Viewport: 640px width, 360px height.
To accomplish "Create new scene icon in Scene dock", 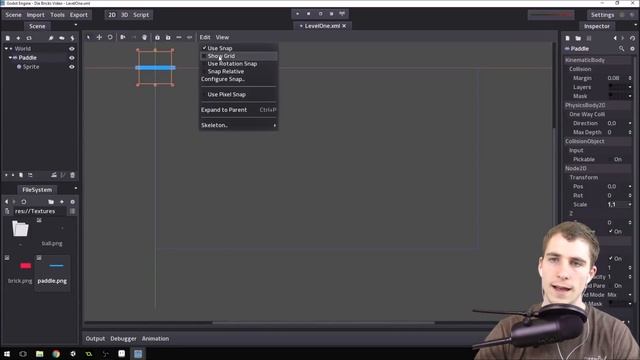I will 7,38.
